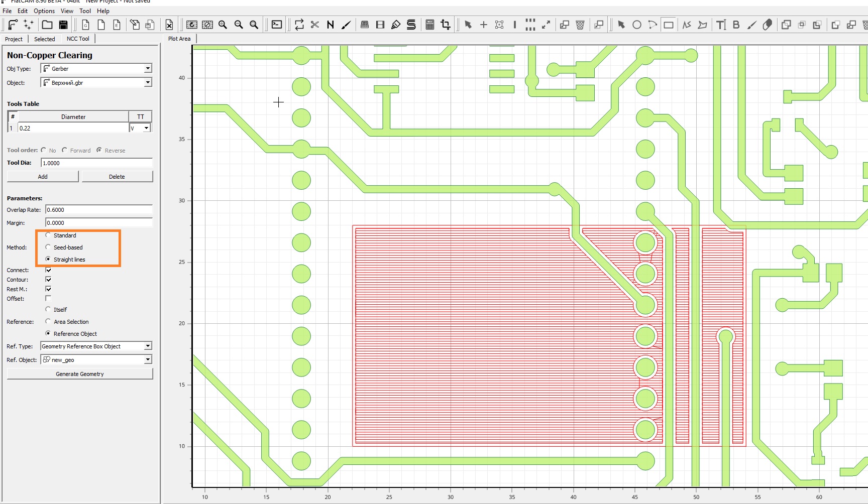
Task: Click the crop/transform tool icon
Action: click(x=446, y=25)
